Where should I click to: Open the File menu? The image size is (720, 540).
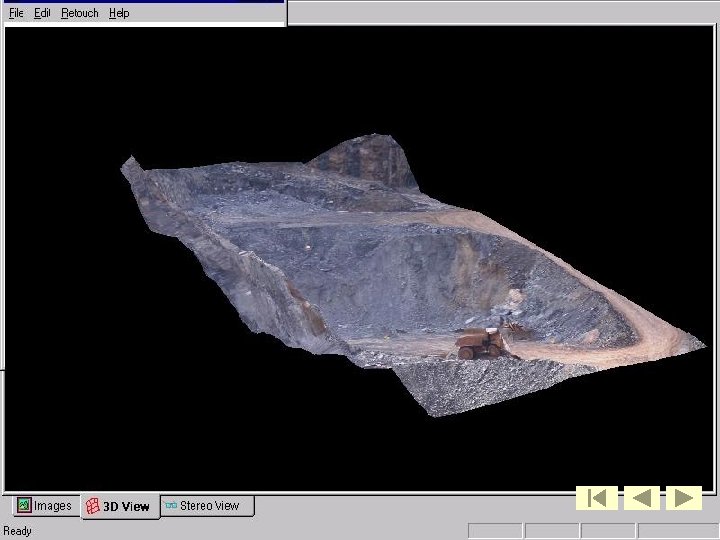(x=16, y=13)
